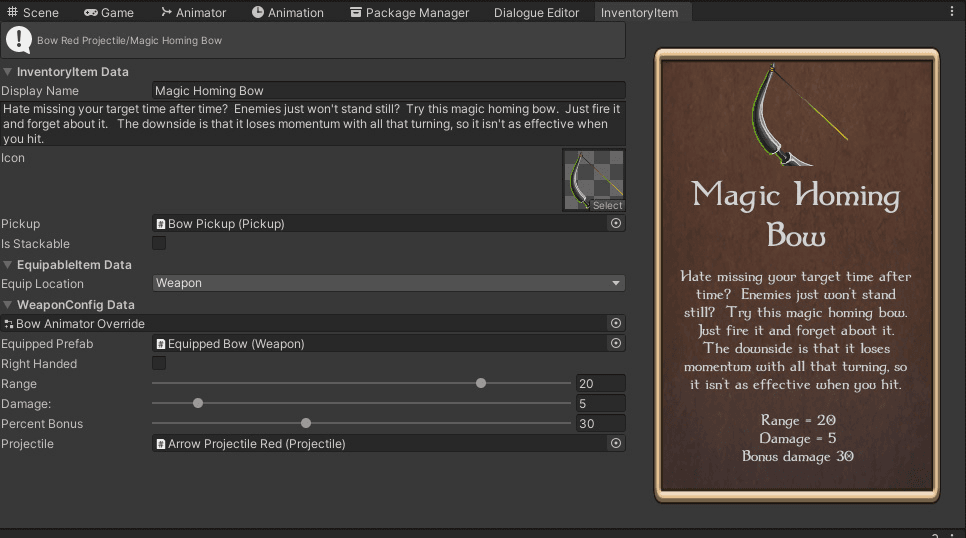Open the Package Manager tab
The height and width of the screenshot is (538, 966).
click(x=408, y=12)
